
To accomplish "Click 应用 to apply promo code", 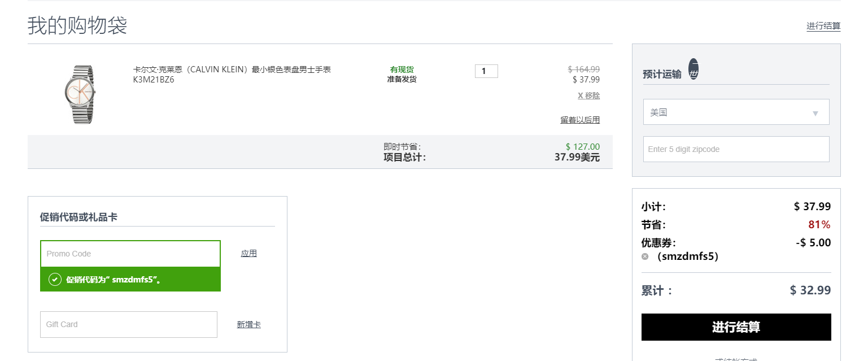I will click(x=248, y=253).
